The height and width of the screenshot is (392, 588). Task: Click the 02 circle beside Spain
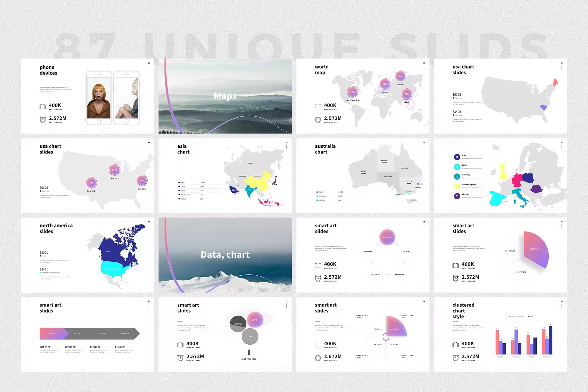(x=457, y=167)
